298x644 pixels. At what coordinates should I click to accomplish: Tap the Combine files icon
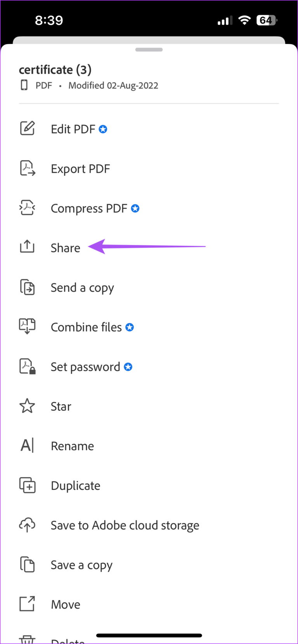(27, 326)
